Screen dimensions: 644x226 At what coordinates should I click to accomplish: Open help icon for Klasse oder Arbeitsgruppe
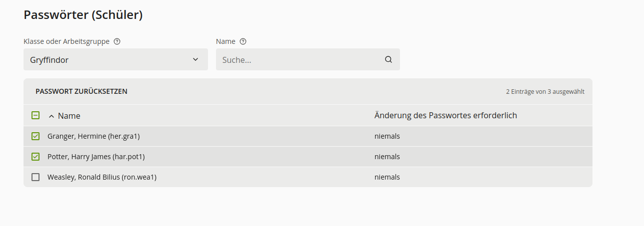[x=117, y=41]
